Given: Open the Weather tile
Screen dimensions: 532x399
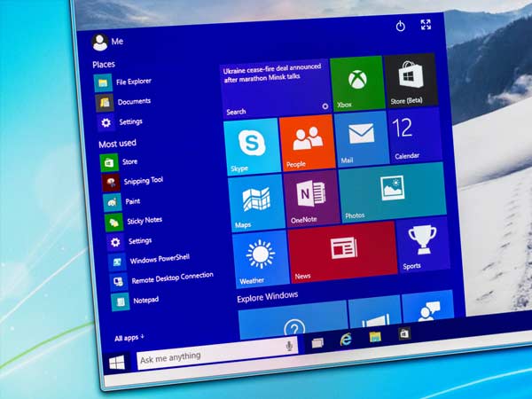Looking at the screenshot, I should pyautogui.click(x=260, y=258).
